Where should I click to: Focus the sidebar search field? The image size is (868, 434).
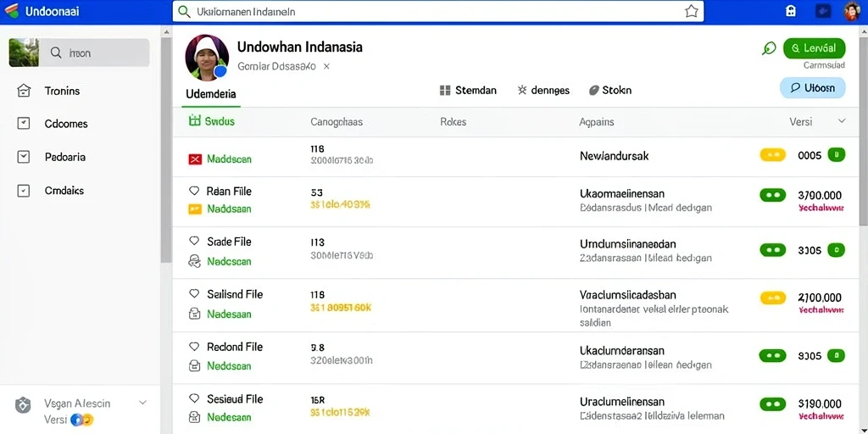point(94,53)
